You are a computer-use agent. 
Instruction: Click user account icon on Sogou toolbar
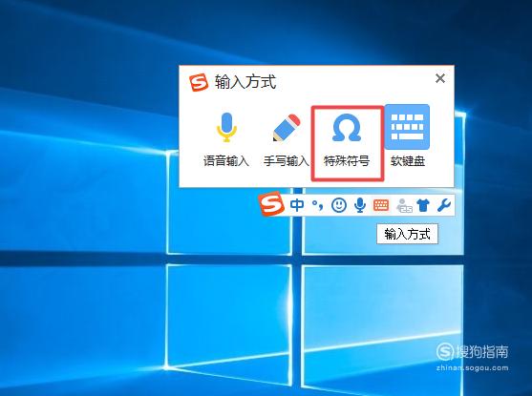click(404, 205)
